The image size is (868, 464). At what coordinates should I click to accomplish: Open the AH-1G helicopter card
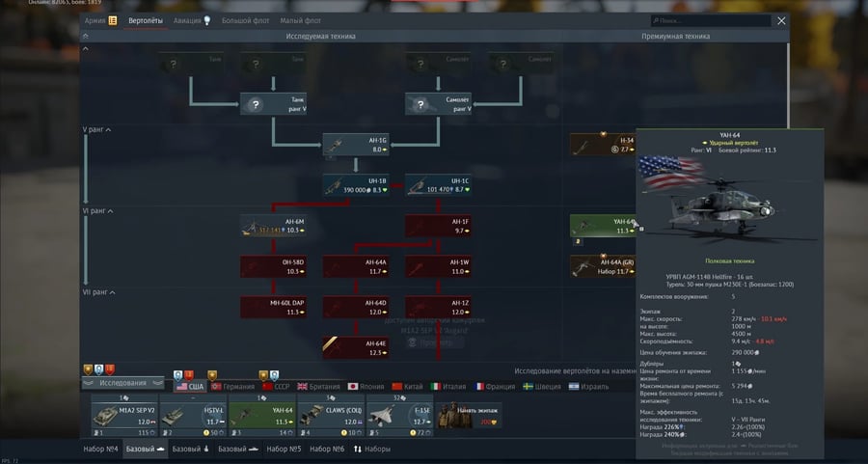pyautogui.click(x=356, y=145)
